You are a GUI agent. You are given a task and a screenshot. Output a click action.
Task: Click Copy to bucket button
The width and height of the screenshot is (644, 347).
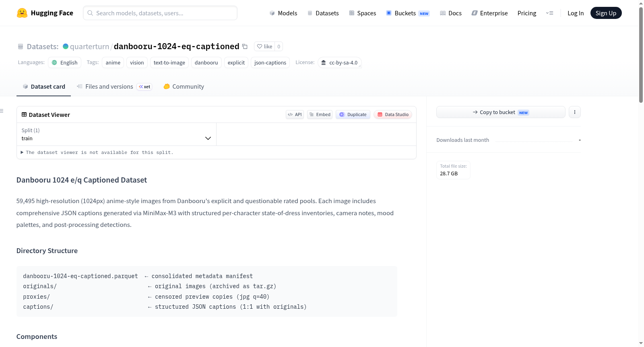(x=501, y=112)
